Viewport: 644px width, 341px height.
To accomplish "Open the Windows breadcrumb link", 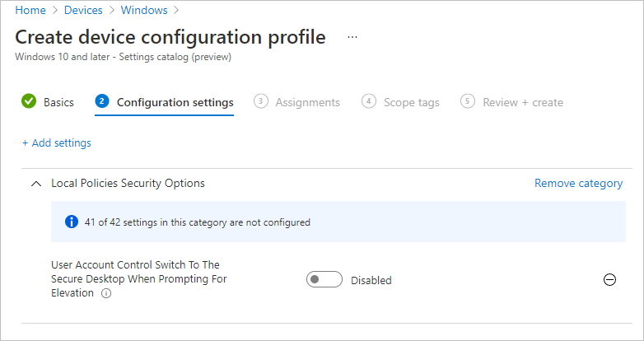I will [x=144, y=11].
